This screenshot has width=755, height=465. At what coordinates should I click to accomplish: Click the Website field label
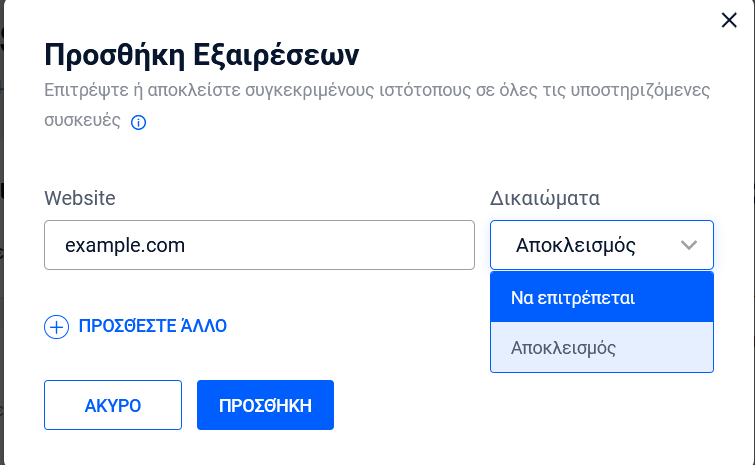click(80, 198)
